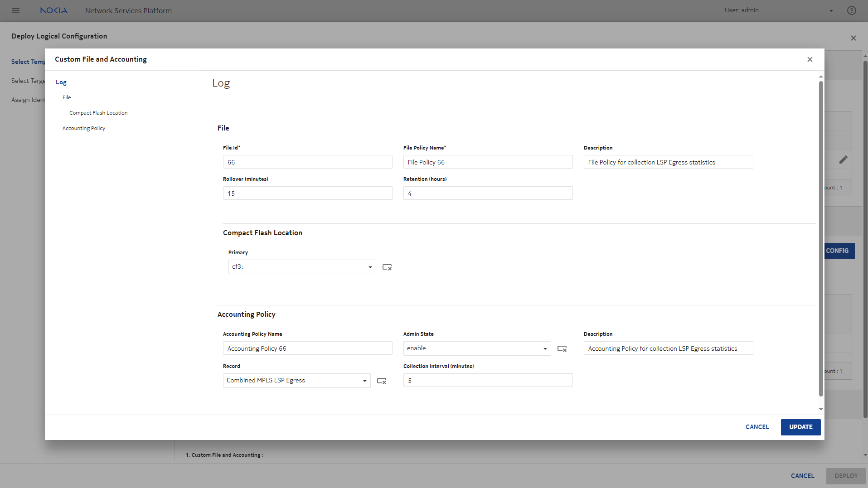Select File in the Log tree
The width and height of the screenshot is (868, 488).
pyautogui.click(x=67, y=97)
